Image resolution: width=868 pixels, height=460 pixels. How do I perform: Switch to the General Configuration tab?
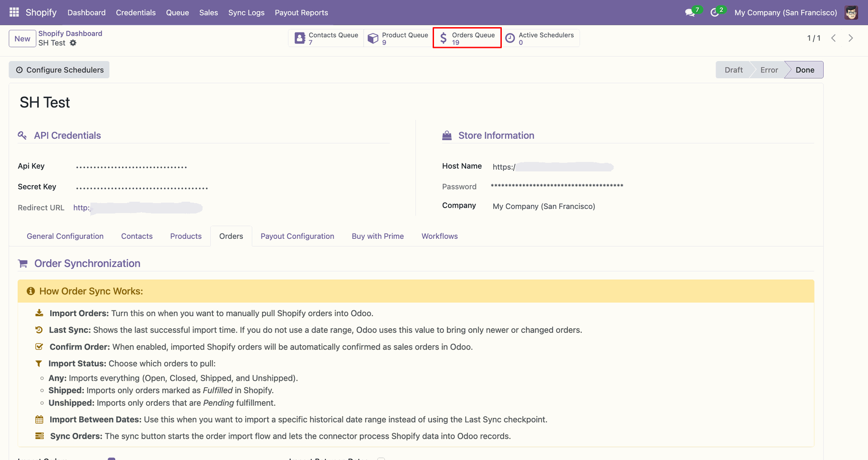tap(65, 236)
